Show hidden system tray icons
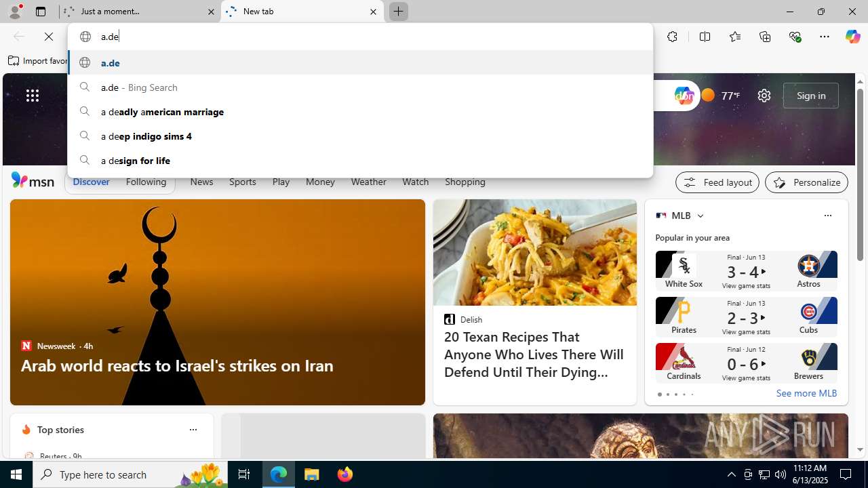The image size is (868, 488). (x=731, y=474)
